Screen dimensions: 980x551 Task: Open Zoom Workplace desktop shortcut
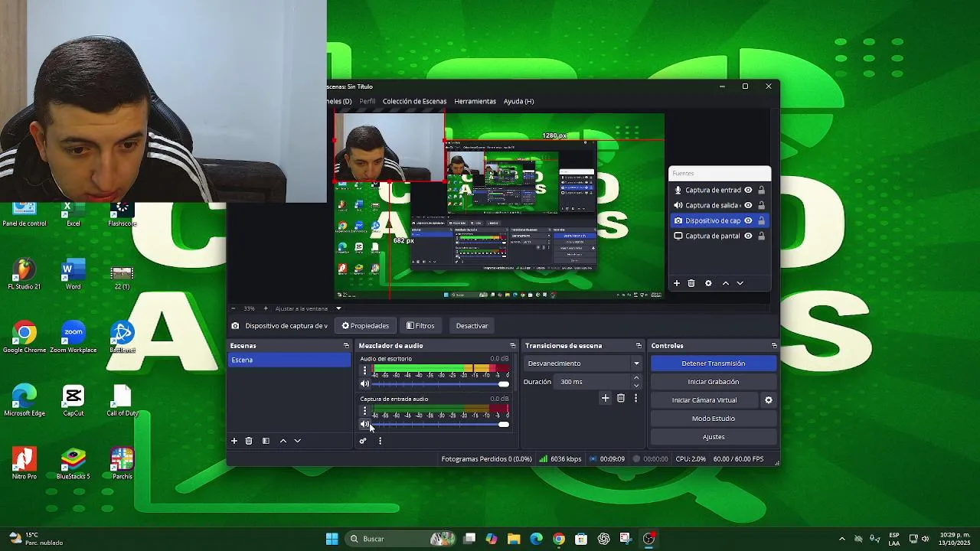click(73, 337)
